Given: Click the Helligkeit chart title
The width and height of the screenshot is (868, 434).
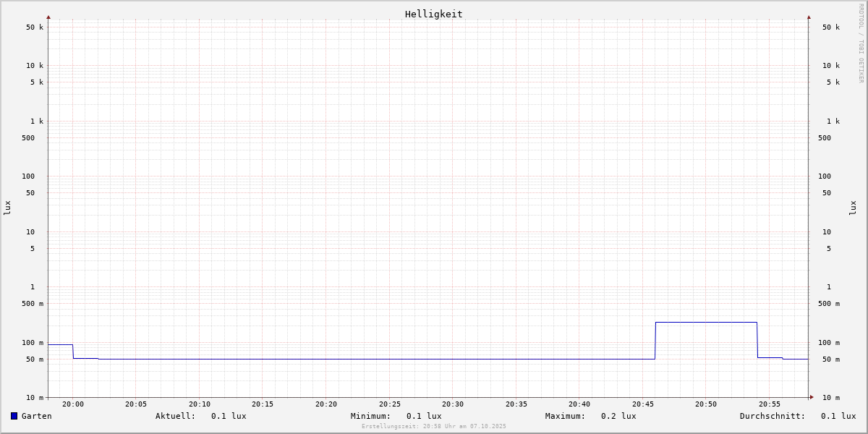Looking at the screenshot, I should coord(433,14).
